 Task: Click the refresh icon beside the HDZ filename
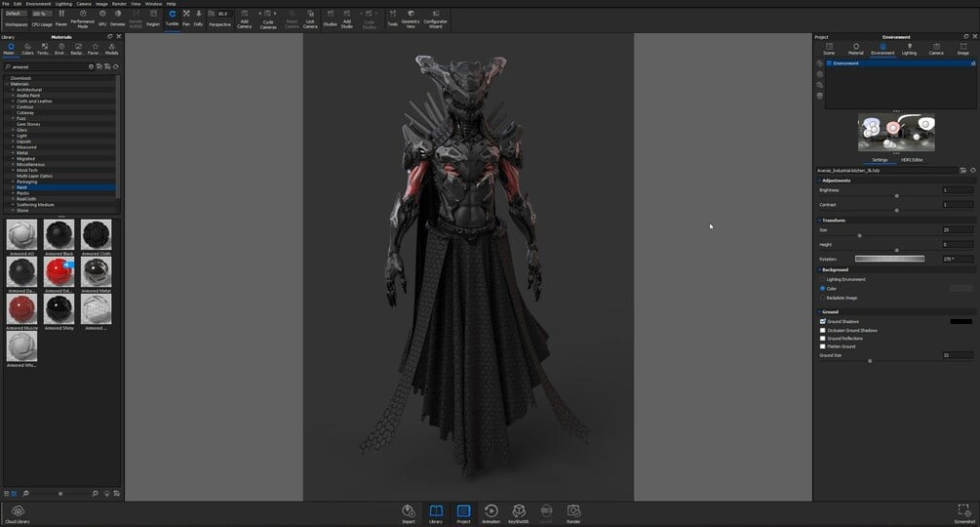tap(972, 170)
